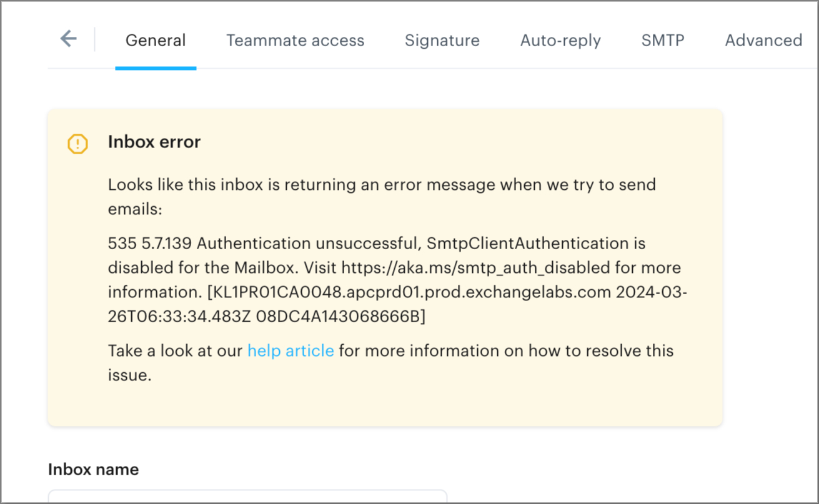Click the 'Take a look at our' text
Image resolution: width=819 pixels, height=504 pixels.
pyautogui.click(x=175, y=351)
